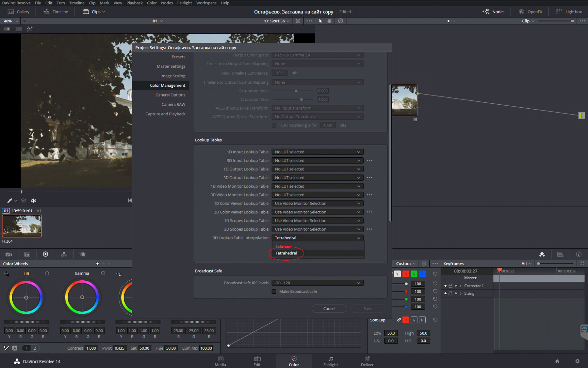588x368 pixels.
Task: Open 3D Video Monitor Lookup Table dropdown
Action: coord(318,195)
